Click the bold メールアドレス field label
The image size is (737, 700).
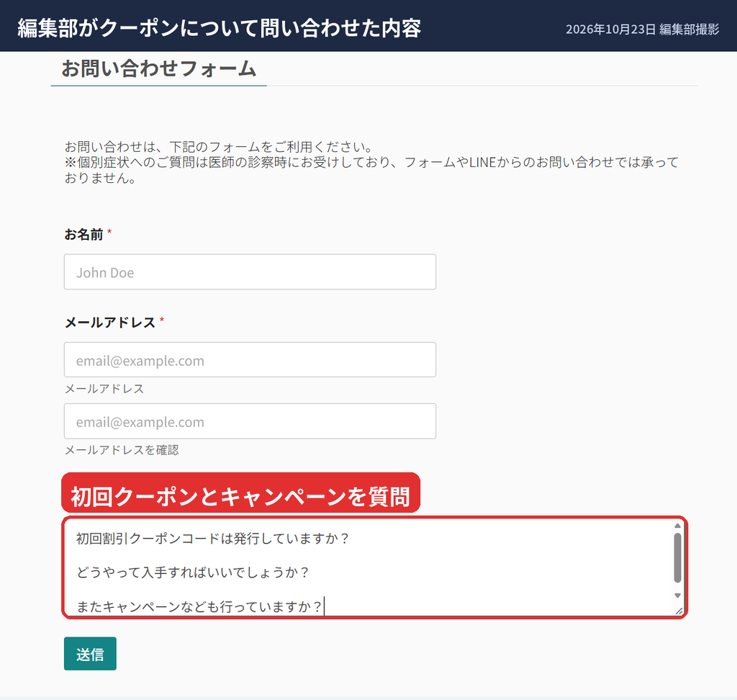[x=110, y=322]
